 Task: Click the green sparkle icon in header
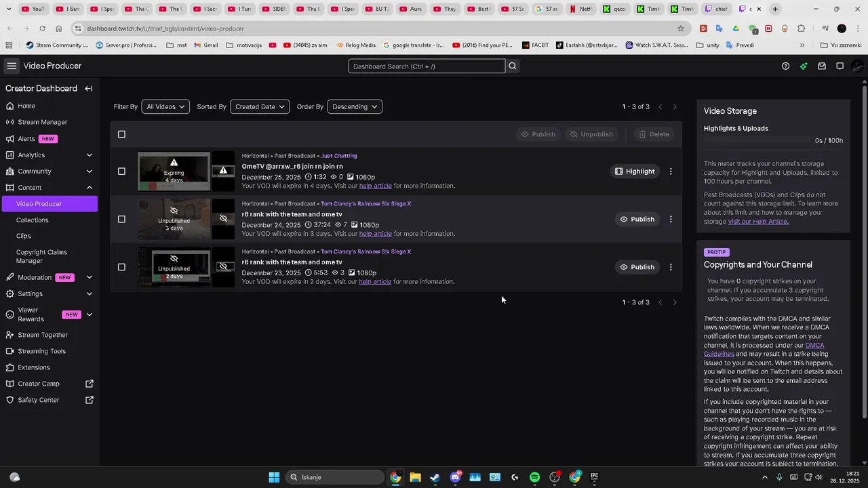(804, 66)
